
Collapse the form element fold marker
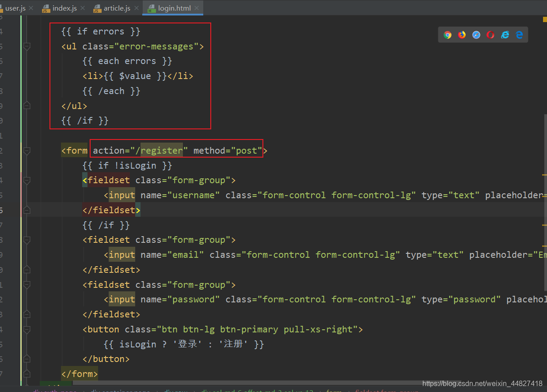pyautogui.click(x=27, y=151)
